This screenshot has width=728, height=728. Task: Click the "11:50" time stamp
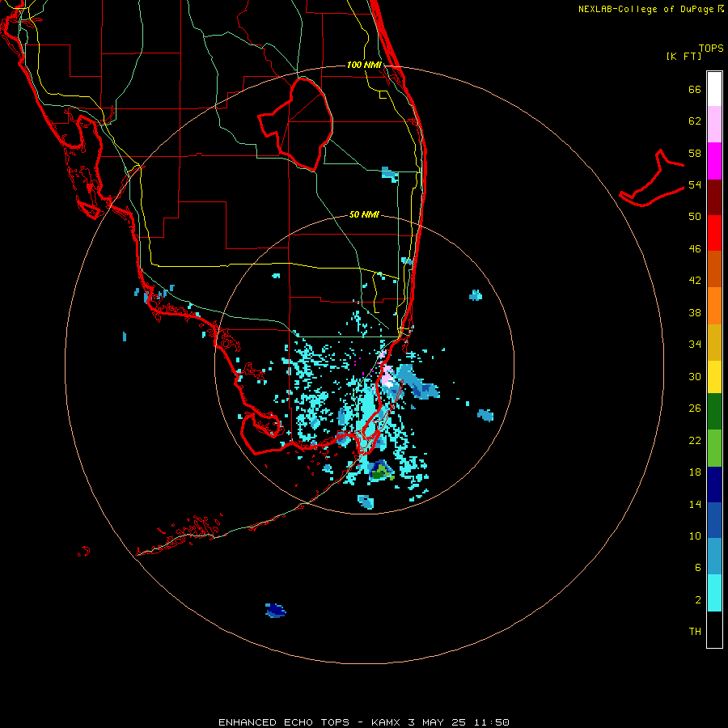click(x=492, y=722)
